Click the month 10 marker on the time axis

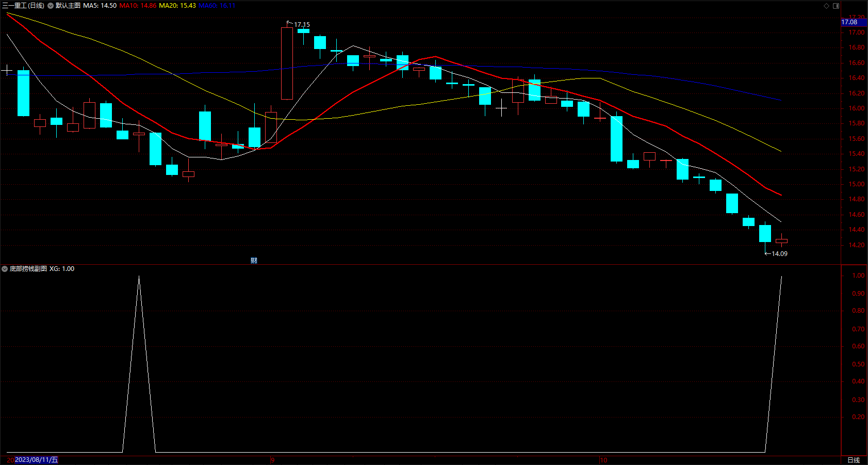click(603, 460)
